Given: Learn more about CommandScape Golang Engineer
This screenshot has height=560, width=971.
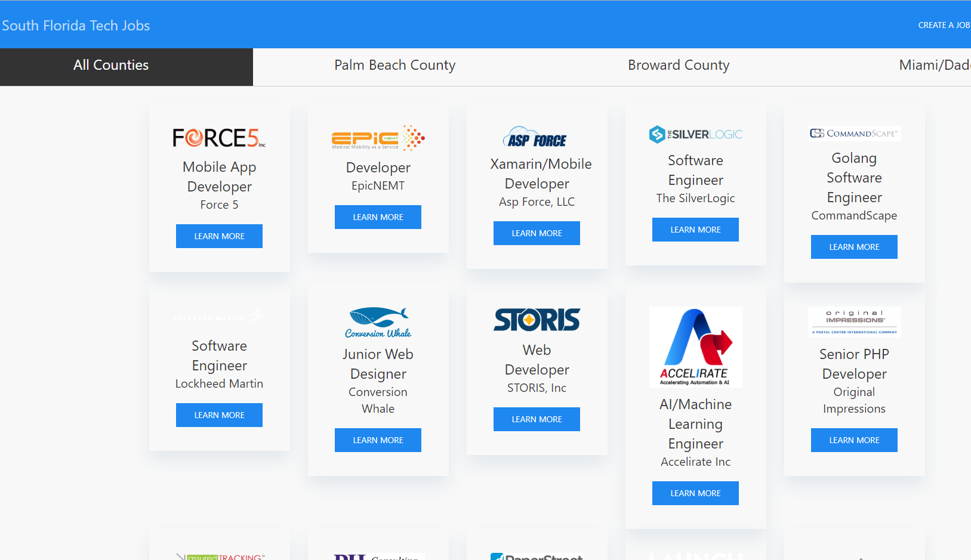Looking at the screenshot, I should pyautogui.click(x=854, y=247).
